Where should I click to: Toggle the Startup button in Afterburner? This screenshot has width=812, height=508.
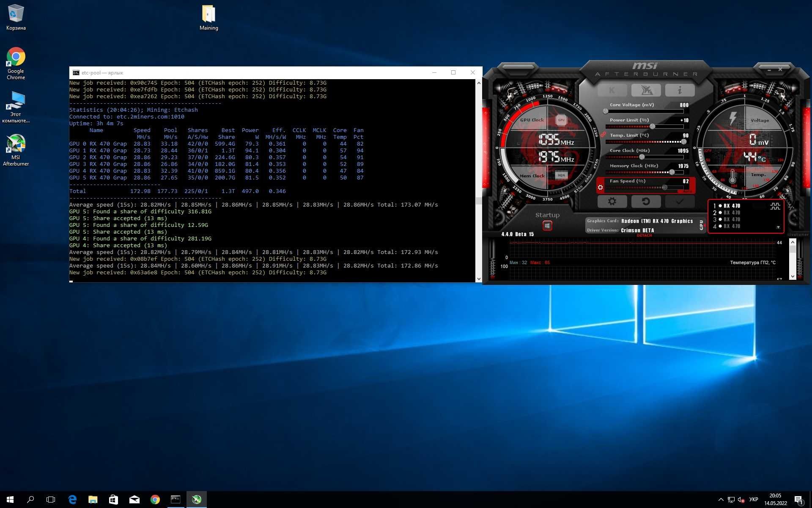point(546,225)
